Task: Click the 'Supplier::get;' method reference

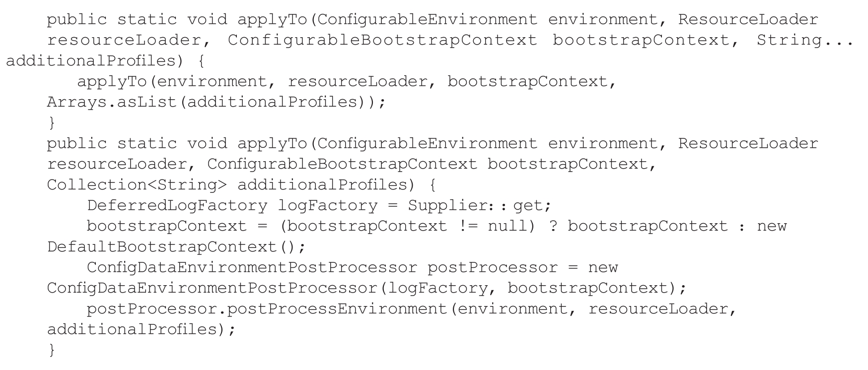Action: click(480, 205)
